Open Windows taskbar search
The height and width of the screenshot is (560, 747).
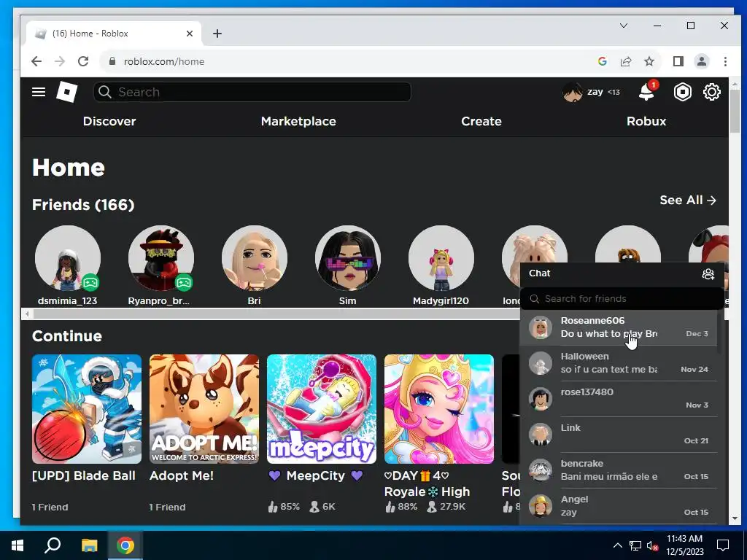53,545
